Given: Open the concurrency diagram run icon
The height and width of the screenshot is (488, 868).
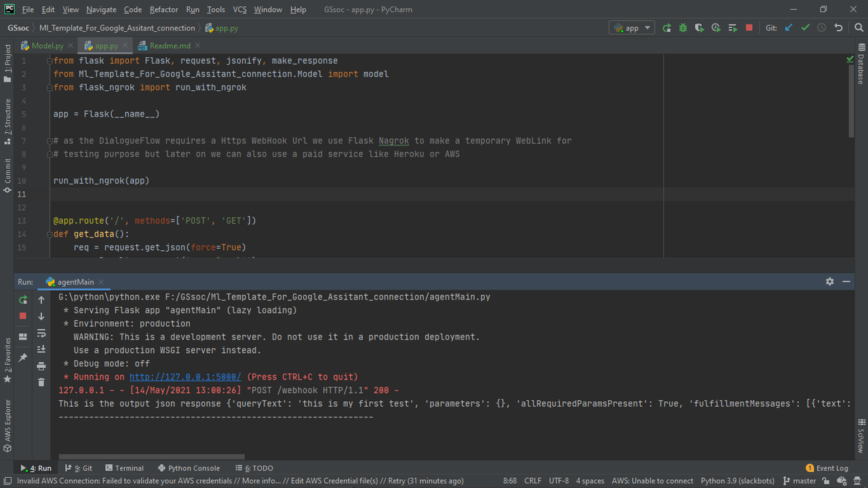Looking at the screenshot, I should tap(732, 28).
